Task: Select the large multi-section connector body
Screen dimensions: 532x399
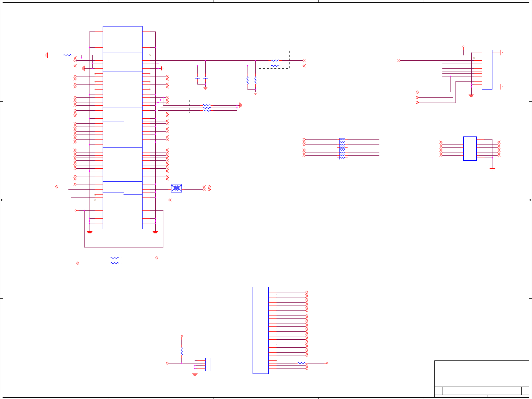Action: [x=122, y=127]
